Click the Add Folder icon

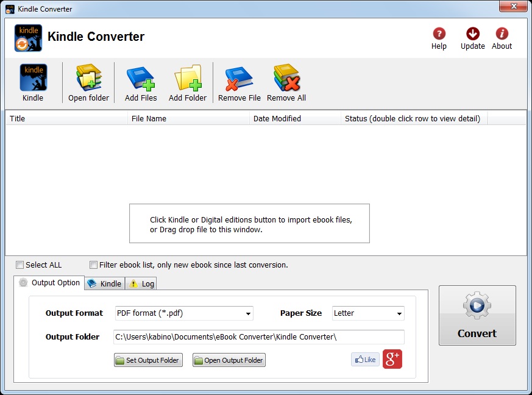point(188,78)
